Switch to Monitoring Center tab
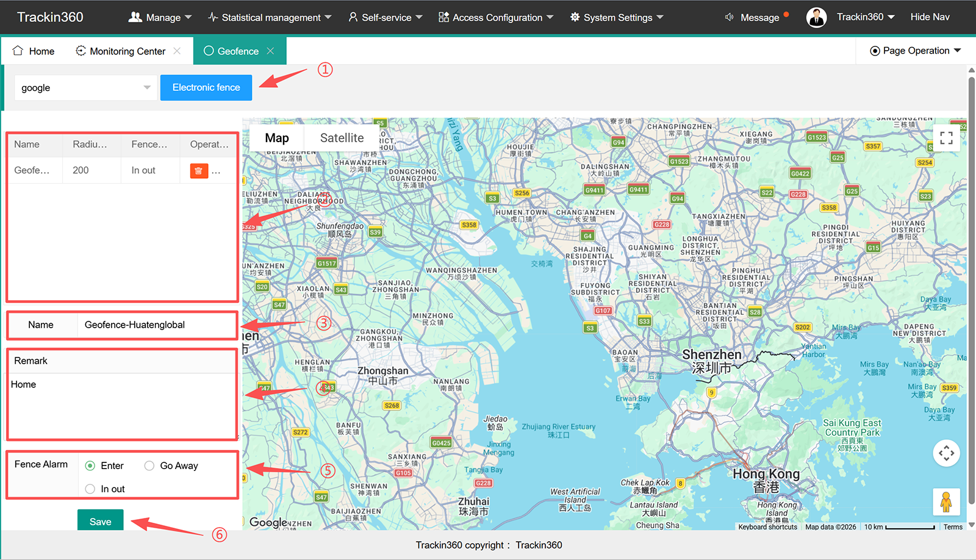Image resolution: width=976 pixels, height=560 pixels. (127, 51)
